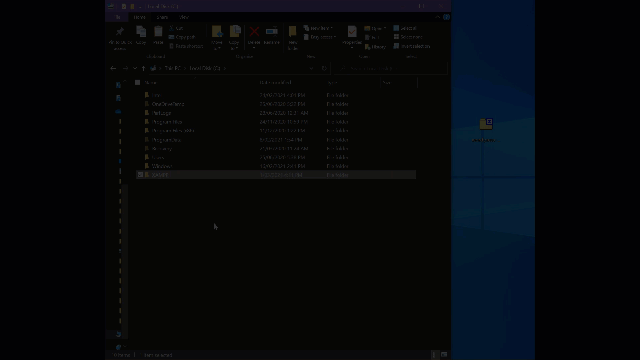Expand the recent locations chevron
Image resolution: width=640 pixels, height=360 pixels.
(x=135, y=68)
